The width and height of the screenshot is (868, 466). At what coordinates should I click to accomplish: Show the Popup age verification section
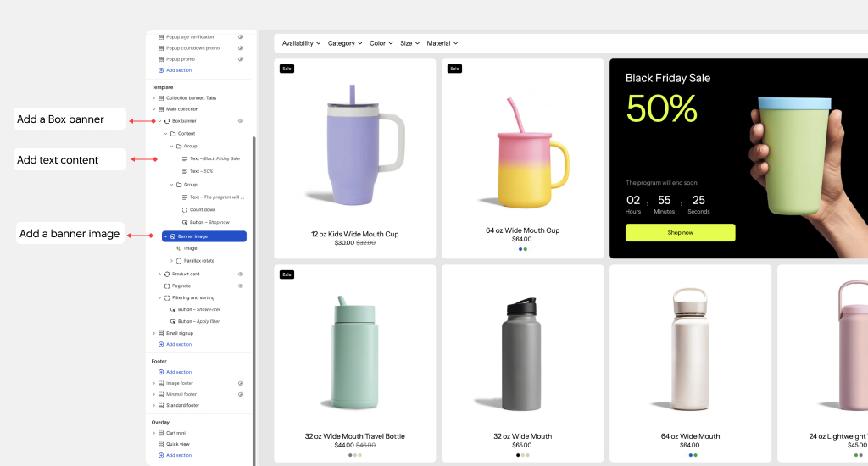(241, 37)
